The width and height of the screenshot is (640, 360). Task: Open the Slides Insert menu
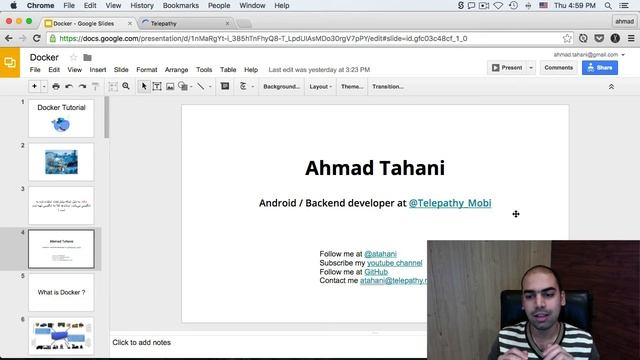(x=98, y=70)
